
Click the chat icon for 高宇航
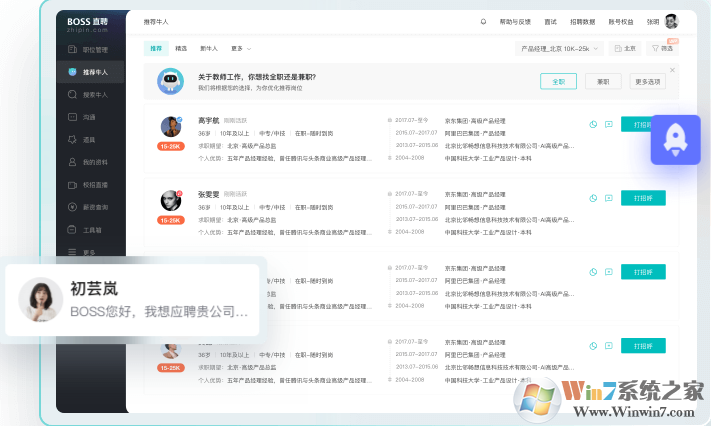coord(608,125)
